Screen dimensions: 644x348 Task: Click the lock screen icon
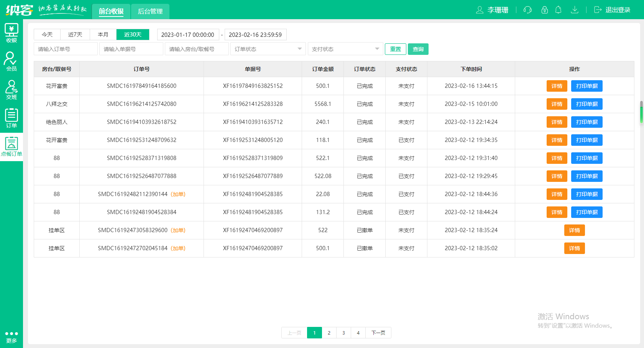(x=544, y=10)
